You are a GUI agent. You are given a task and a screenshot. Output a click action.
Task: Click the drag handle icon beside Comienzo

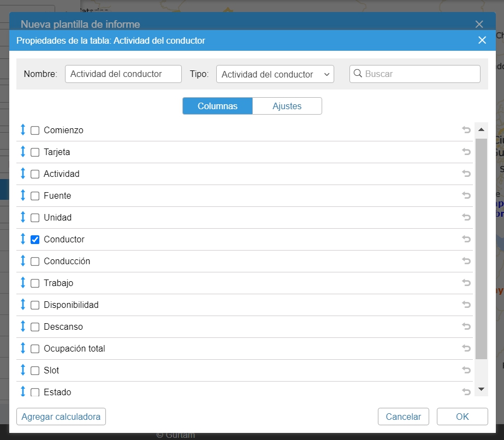(x=23, y=130)
